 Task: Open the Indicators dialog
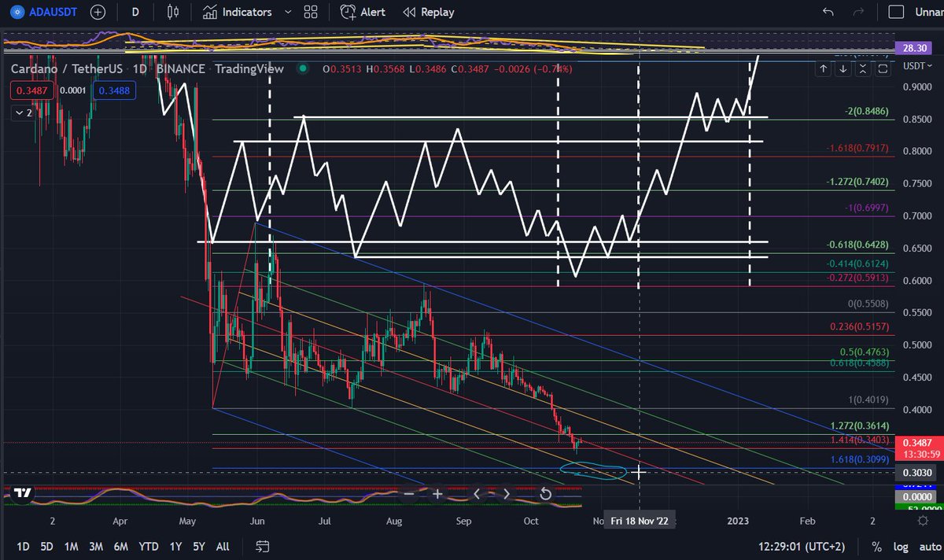click(237, 12)
